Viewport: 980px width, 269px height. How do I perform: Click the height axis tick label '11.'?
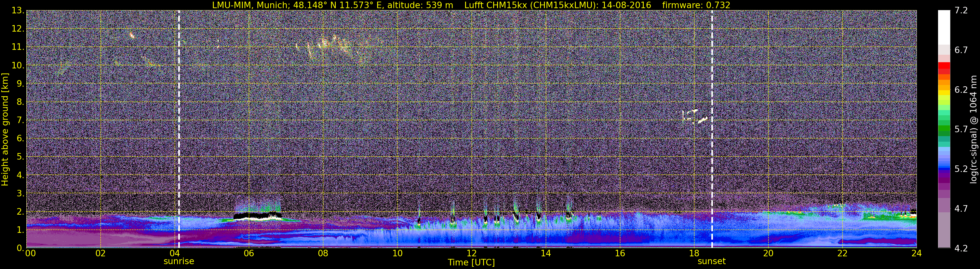click(x=18, y=47)
